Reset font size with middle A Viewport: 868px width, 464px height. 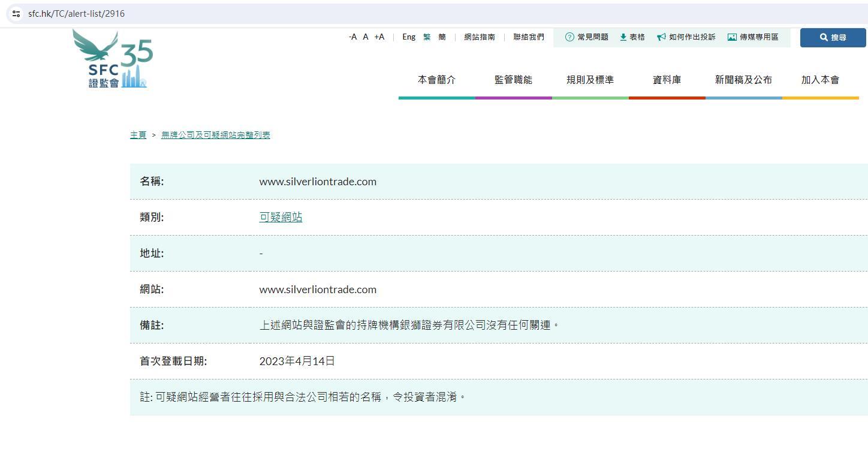pos(365,37)
